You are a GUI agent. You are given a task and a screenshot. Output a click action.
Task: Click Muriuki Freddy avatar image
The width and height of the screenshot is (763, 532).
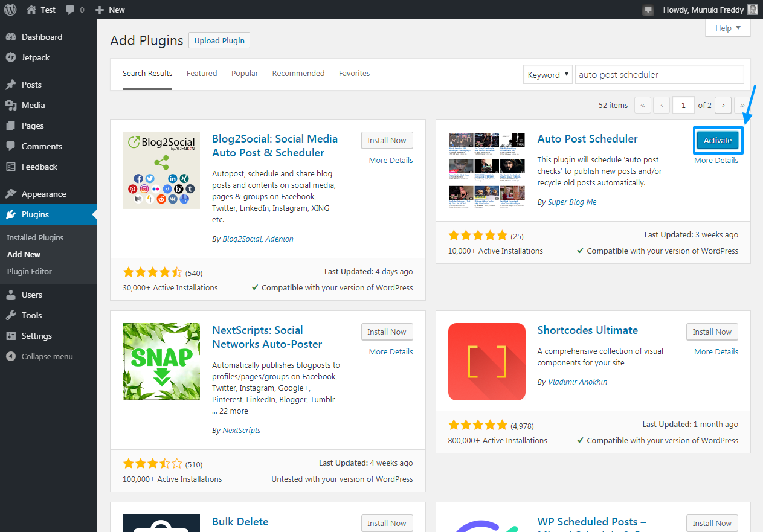752,10
